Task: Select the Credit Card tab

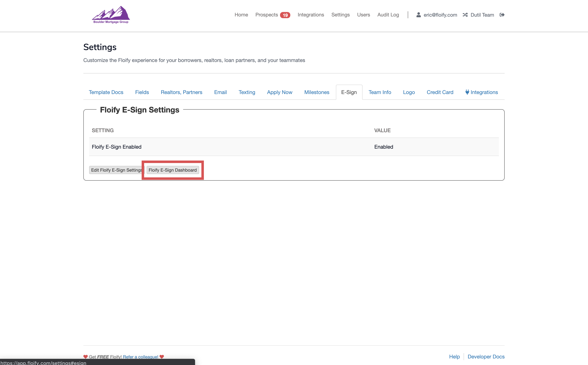Action: 440,92
